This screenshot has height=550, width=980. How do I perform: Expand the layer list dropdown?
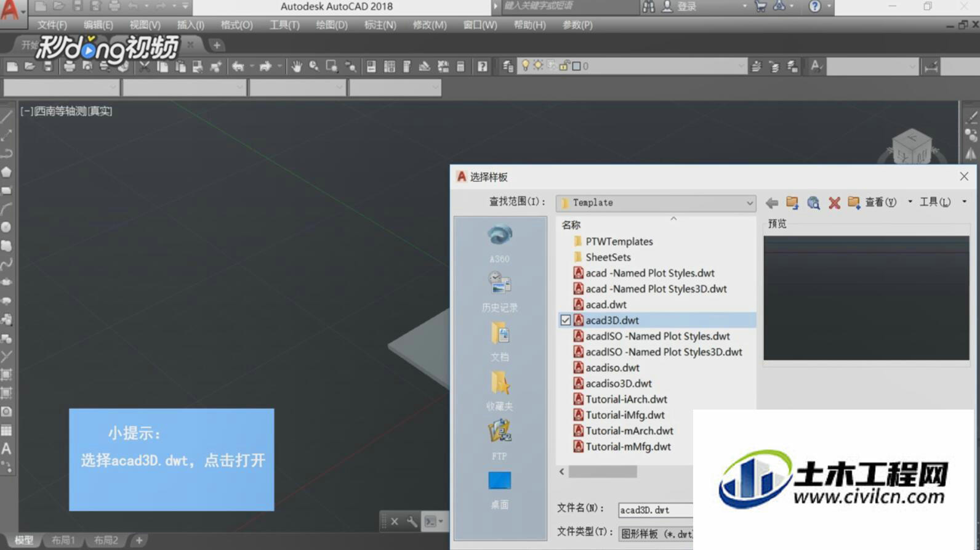[x=741, y=66]
